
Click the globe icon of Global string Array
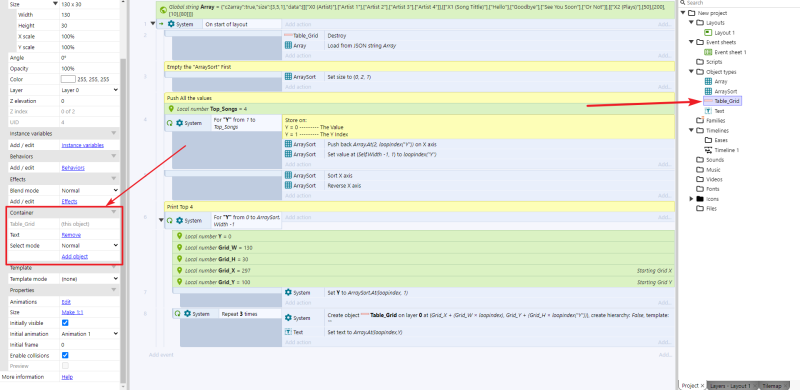coord(163,9)
